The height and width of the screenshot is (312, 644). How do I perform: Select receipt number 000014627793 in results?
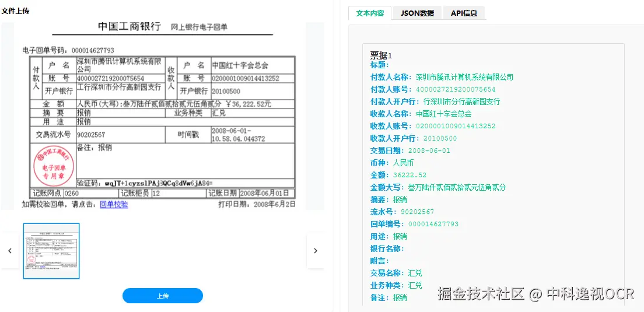(433, 224)
